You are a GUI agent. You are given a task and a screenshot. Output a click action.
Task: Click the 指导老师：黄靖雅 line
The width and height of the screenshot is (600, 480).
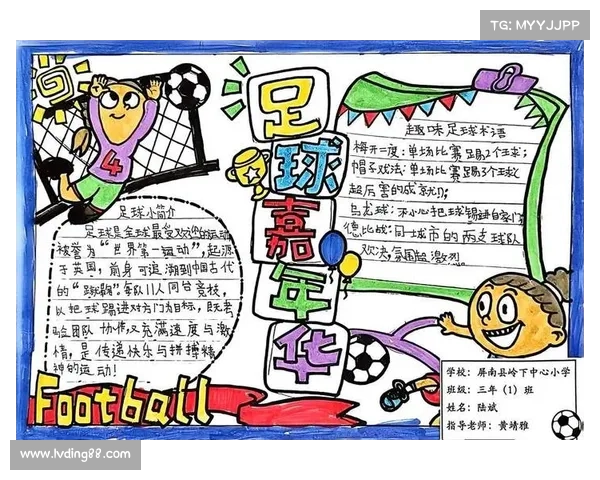pyautogui.click(x=488, y=425)
